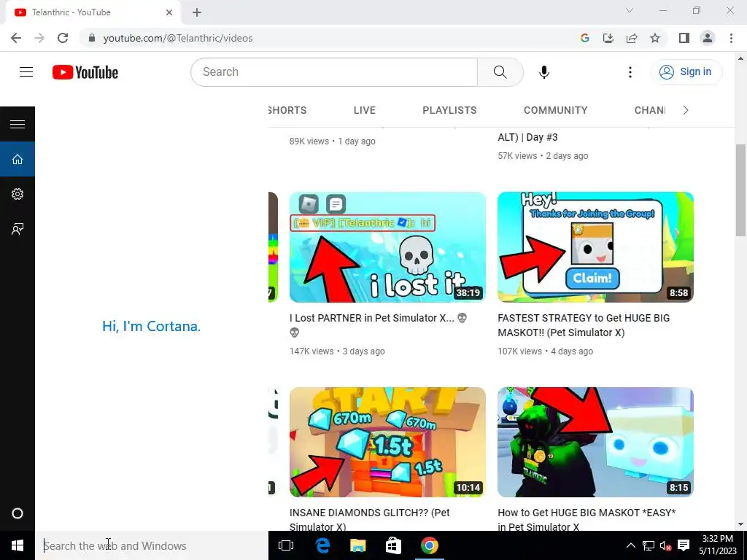
Task: Select Cortana Home icon
Action: pyautogui.click(x=18, y=159)
